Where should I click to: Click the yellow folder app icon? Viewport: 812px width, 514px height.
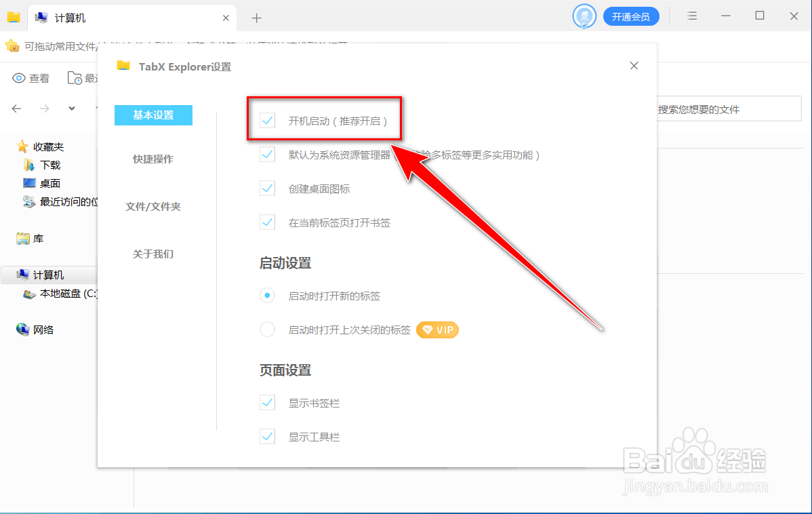coord(14,17)
